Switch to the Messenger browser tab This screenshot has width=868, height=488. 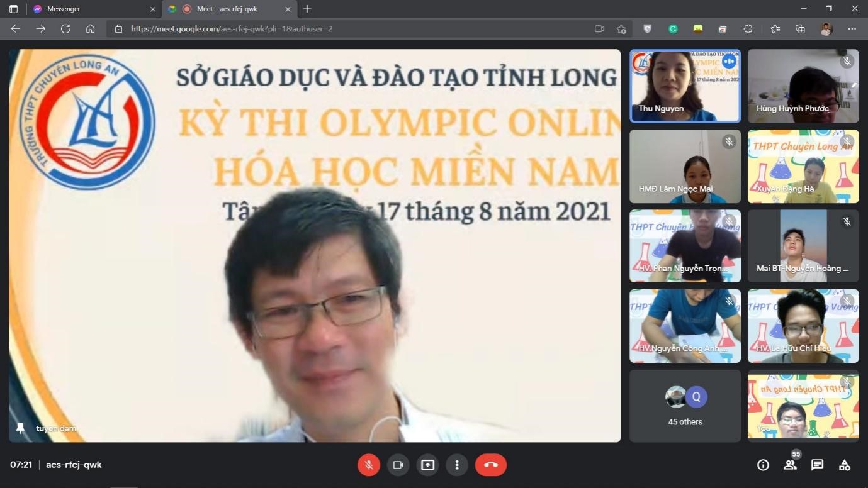[88, 9]
